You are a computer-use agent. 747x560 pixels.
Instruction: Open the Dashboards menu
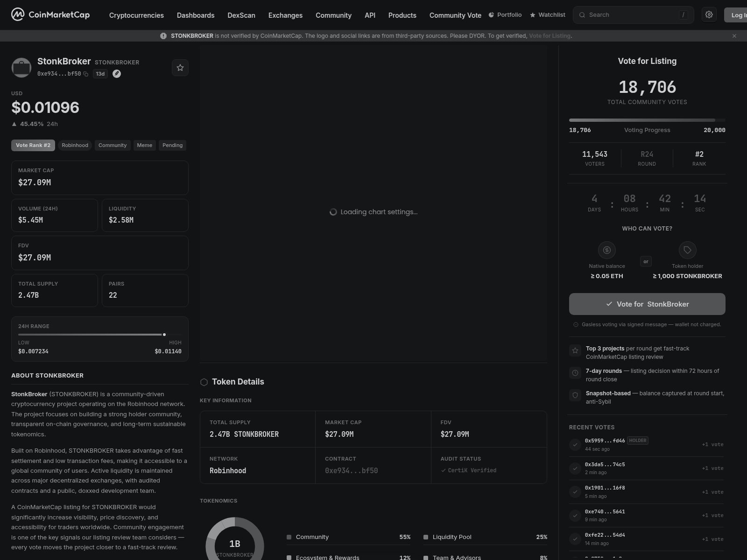click(196, 15)
